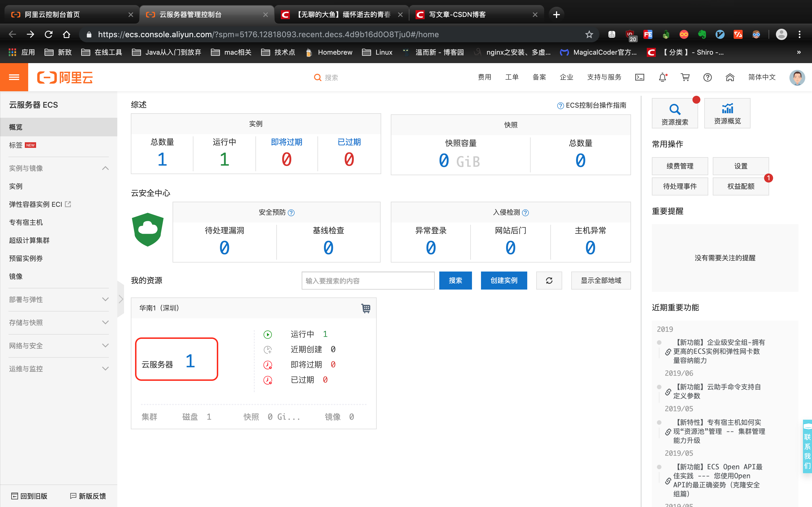Collapse the 实例与镜像 sidebar section
Screen dimensions: 812x507
coord(105,168)
